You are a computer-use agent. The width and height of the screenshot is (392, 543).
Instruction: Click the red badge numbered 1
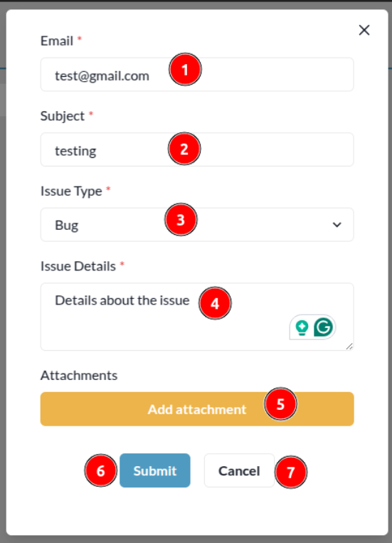tap(185, 69)
